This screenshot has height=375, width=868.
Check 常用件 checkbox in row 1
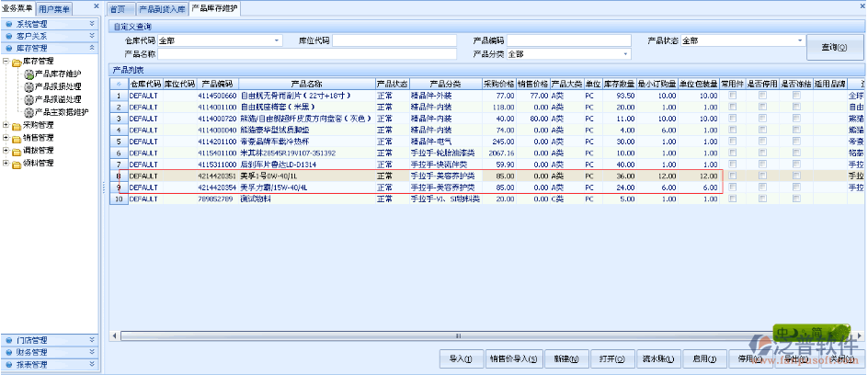(733, 96)
